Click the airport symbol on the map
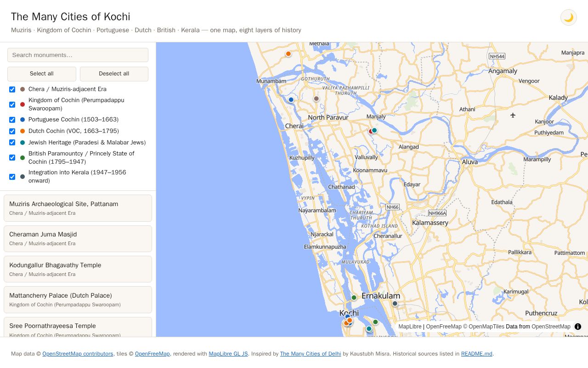This screenshot has height=368, width=588. tap(513, 115)
